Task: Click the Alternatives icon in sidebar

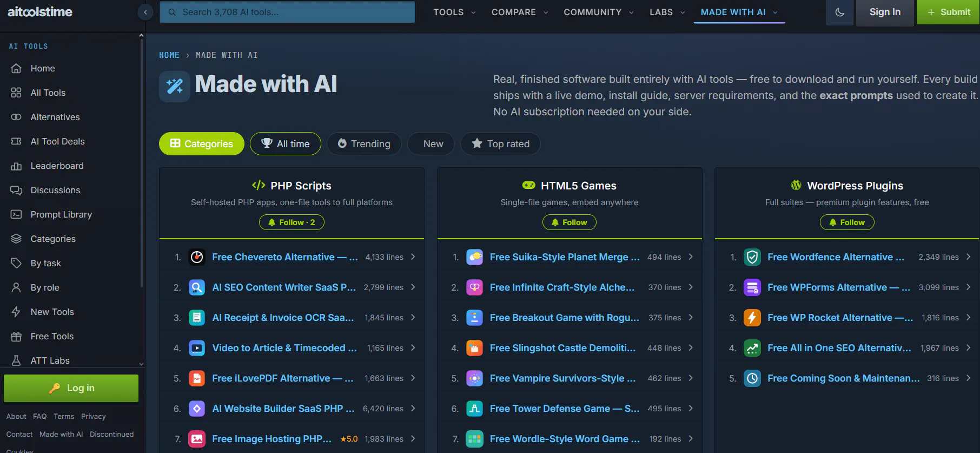Action: point(16,117)
